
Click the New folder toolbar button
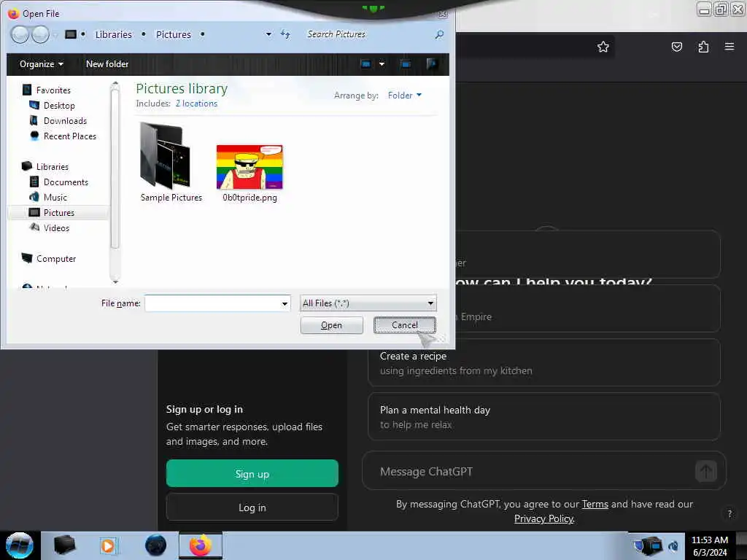tap(107, 64)
